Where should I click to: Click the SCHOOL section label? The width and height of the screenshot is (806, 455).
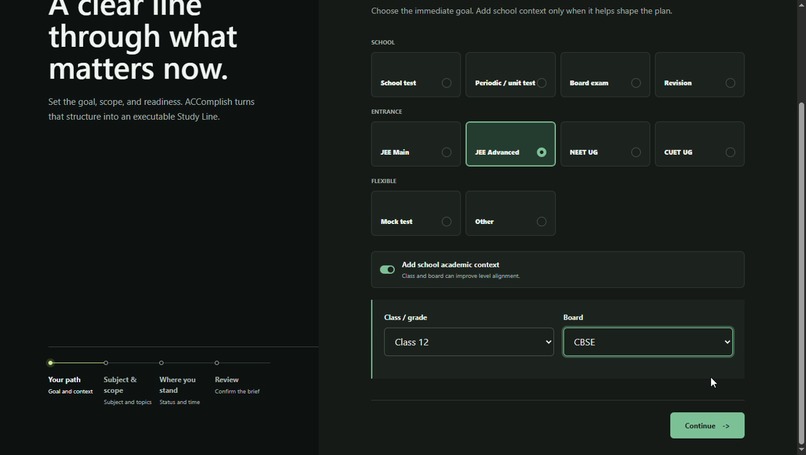[x=383, y=42]
